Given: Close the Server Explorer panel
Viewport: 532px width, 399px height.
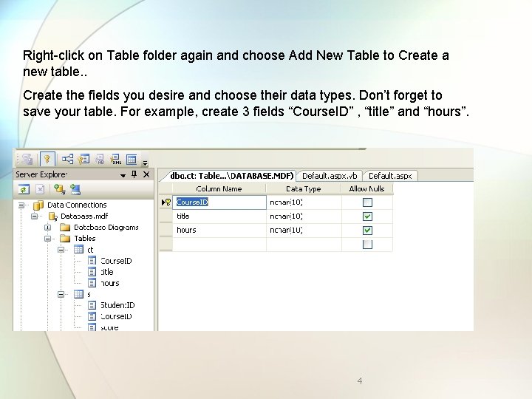Looking at the screenshot, I should coord(146,174).
